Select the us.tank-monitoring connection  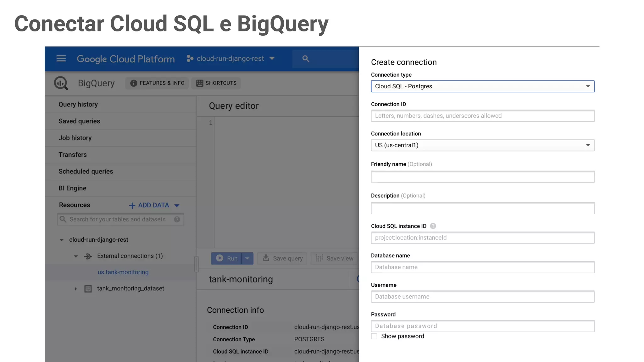click(x=123, y=272)
